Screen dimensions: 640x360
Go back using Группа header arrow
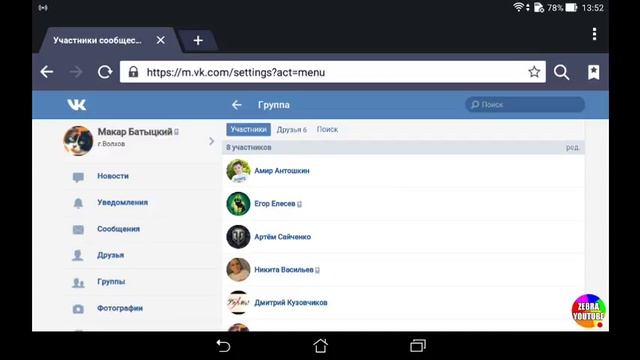click(237, 105)
